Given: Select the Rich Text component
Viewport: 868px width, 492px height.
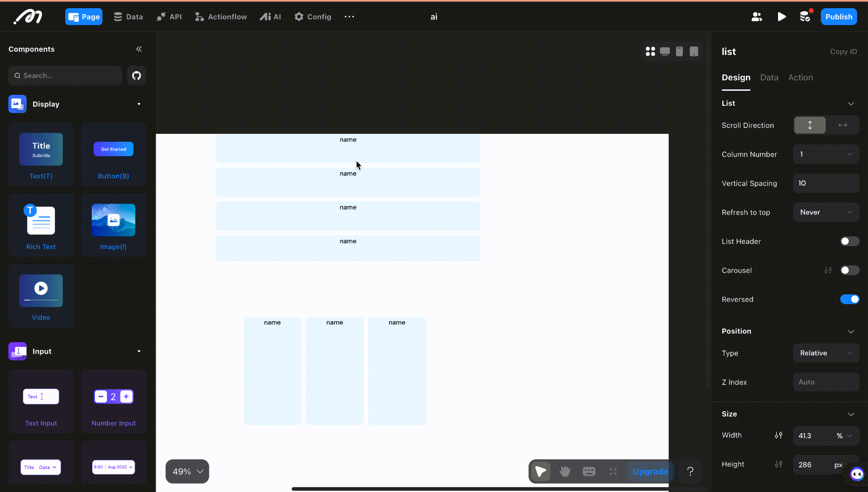Looking at the screenshot, I should click(41, 226).
